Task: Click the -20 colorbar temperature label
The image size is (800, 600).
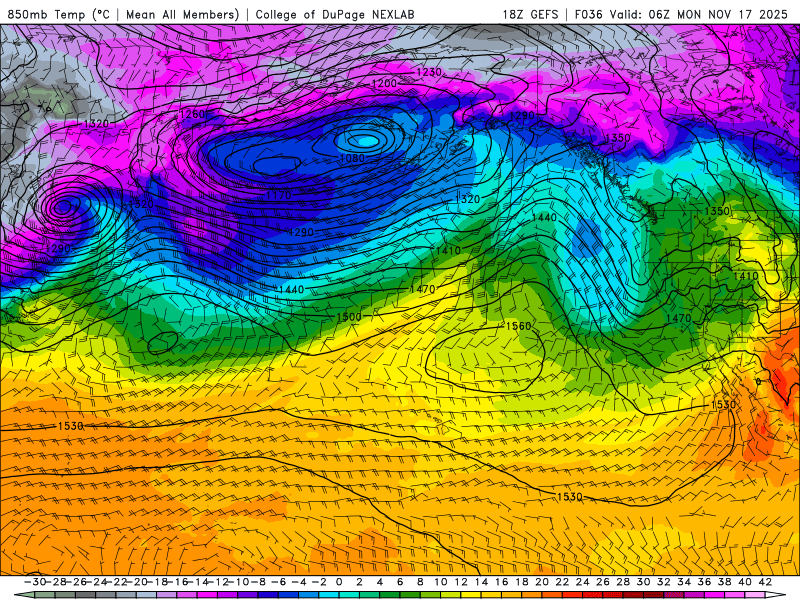Action: pos(137,582)
